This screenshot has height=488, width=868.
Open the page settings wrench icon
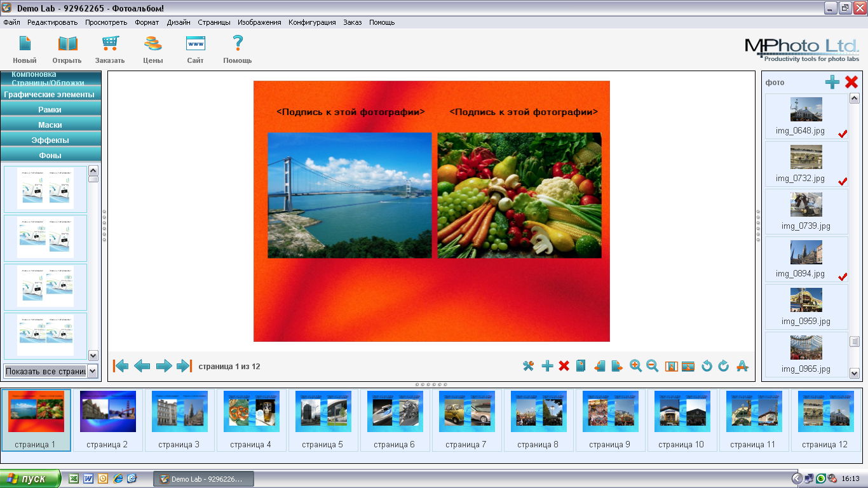528,366
